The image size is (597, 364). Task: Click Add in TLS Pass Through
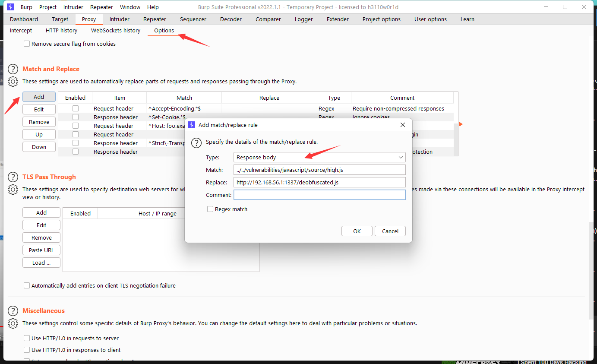pyautogui.click(x=41, y=212)
